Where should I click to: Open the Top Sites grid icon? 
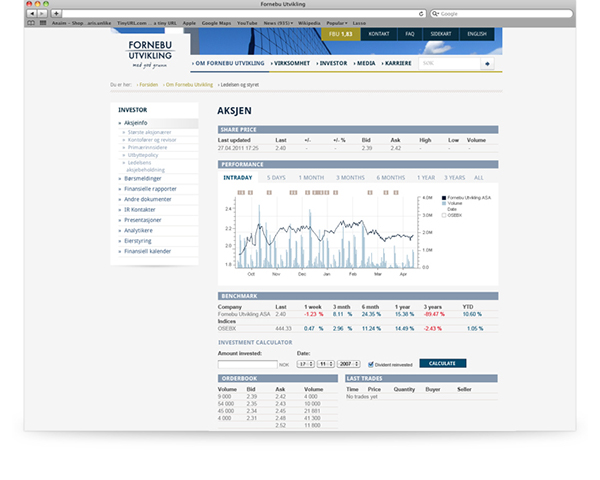[43, 23]
